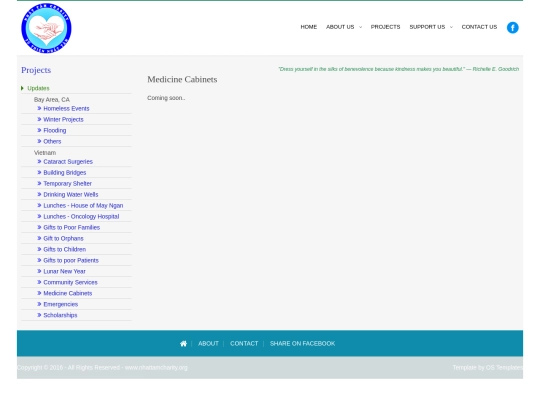The image size is (540, 405).
Task: Click the chevron icon beside Cataract Surgeries
Action: pyautogui.click(x=39, y=162)
